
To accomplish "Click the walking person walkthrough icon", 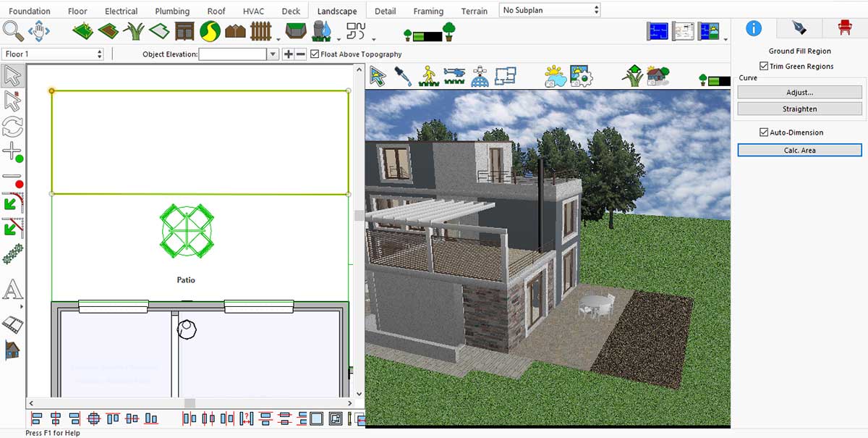I will click(x=428, y=75).
